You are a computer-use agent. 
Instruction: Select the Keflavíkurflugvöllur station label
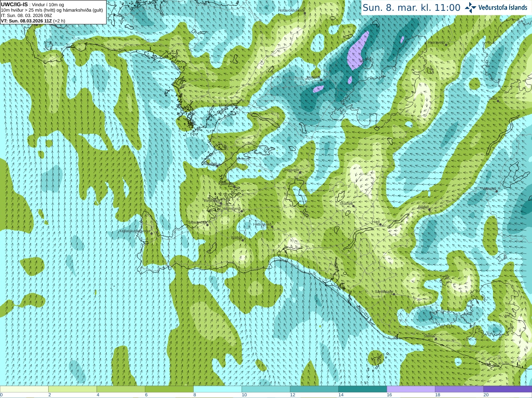click(x=135, y=231)
